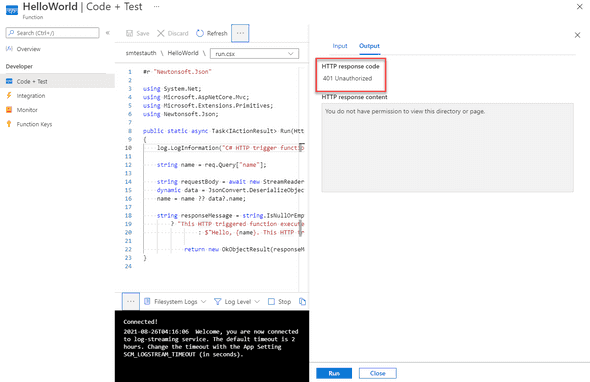Copy logs using the copy icon
This screenshot has height=382, width=590.
point(302,301)
